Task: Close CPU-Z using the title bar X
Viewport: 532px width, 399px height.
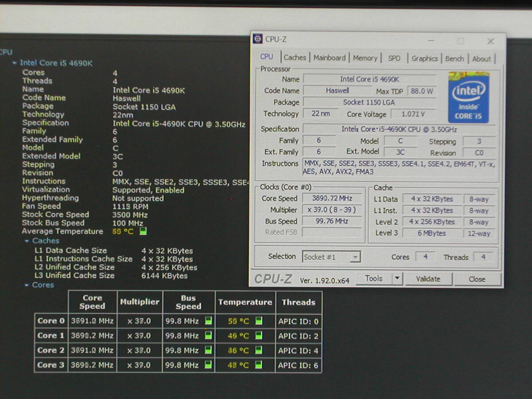Action: click(x=490, y=41)
